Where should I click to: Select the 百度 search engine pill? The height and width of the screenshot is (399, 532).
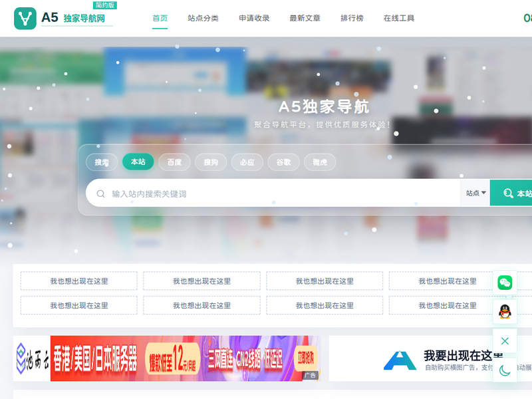point(174,162)
